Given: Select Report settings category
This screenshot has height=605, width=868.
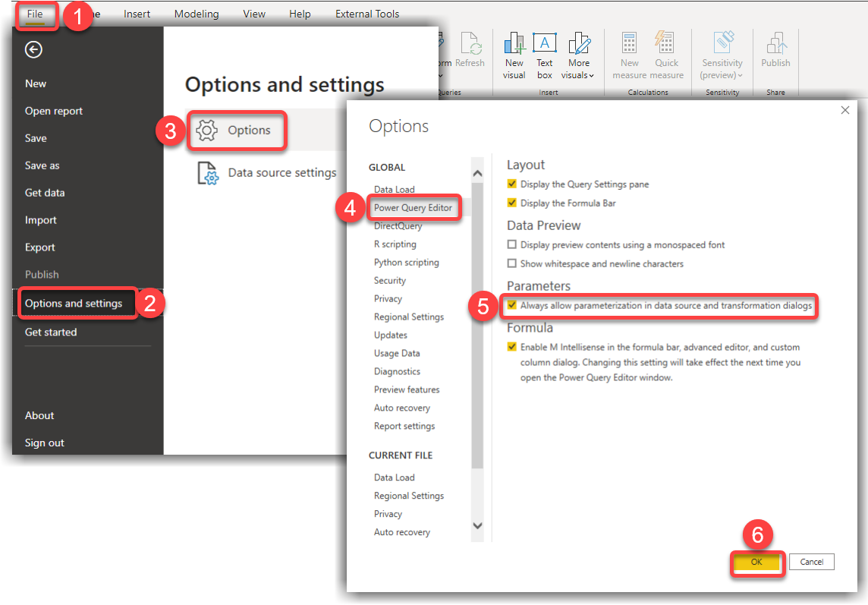Looking at the screenshot, I should 404,426.
